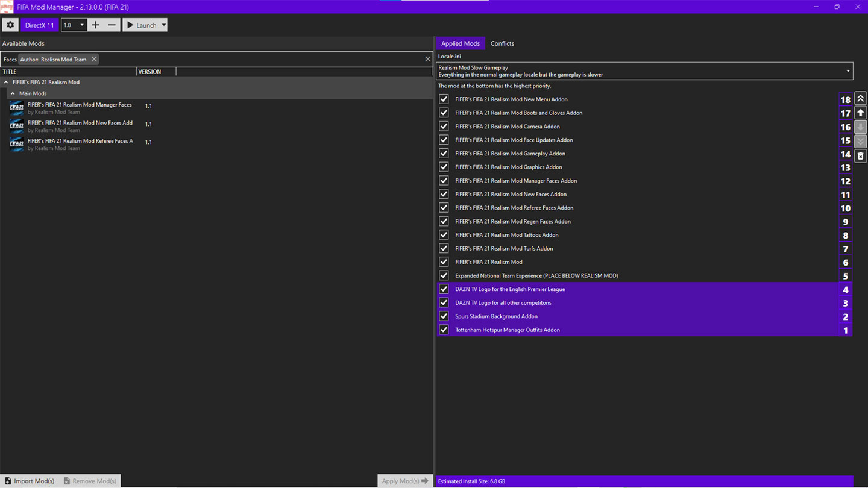Click the minus profile button
The width and height of the screenshot is (868, 488).
(112, 25)
